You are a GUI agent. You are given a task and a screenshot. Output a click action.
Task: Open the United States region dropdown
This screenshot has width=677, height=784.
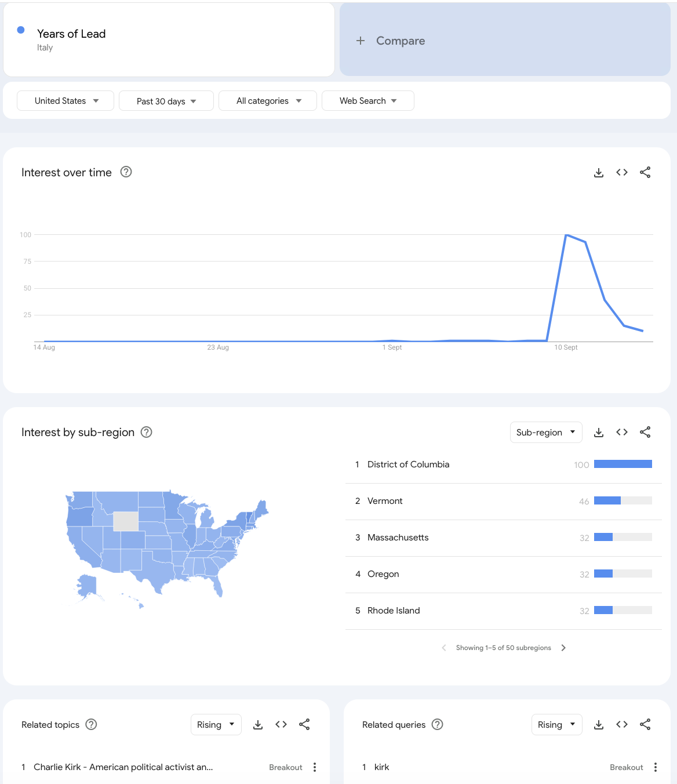point(65,101)
